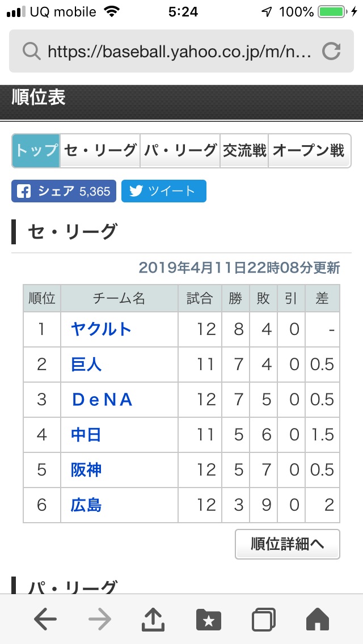Open the 交流戦 tab
363x644 pixels.
click(244, 151)
